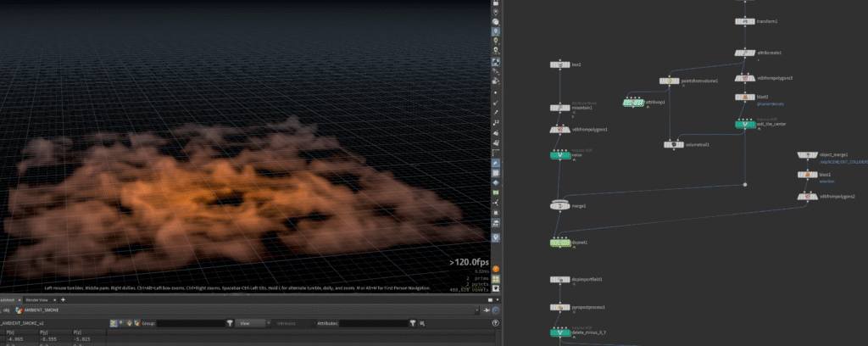Click the Attributes filter input field

373,323
